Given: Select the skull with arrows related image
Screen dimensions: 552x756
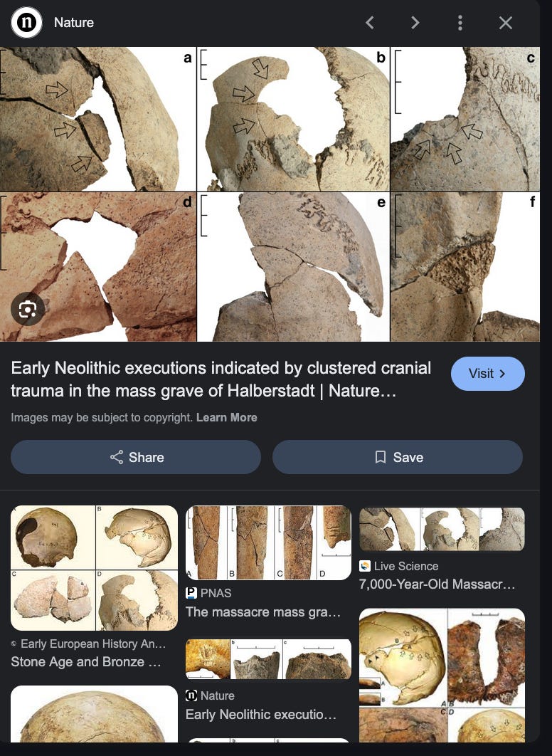Looking at the screenshot, I should tap(442, 675).
